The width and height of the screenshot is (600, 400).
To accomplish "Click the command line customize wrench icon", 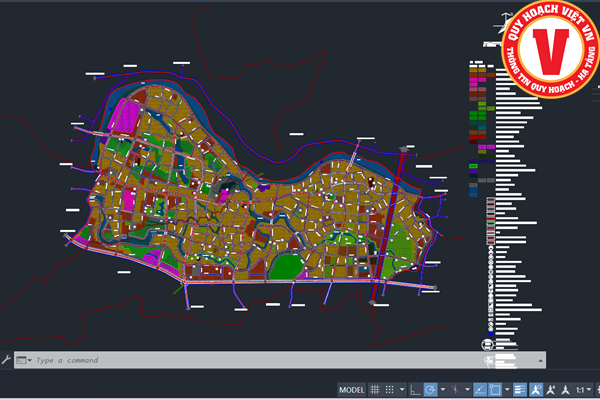I will [x=7, y=359].
